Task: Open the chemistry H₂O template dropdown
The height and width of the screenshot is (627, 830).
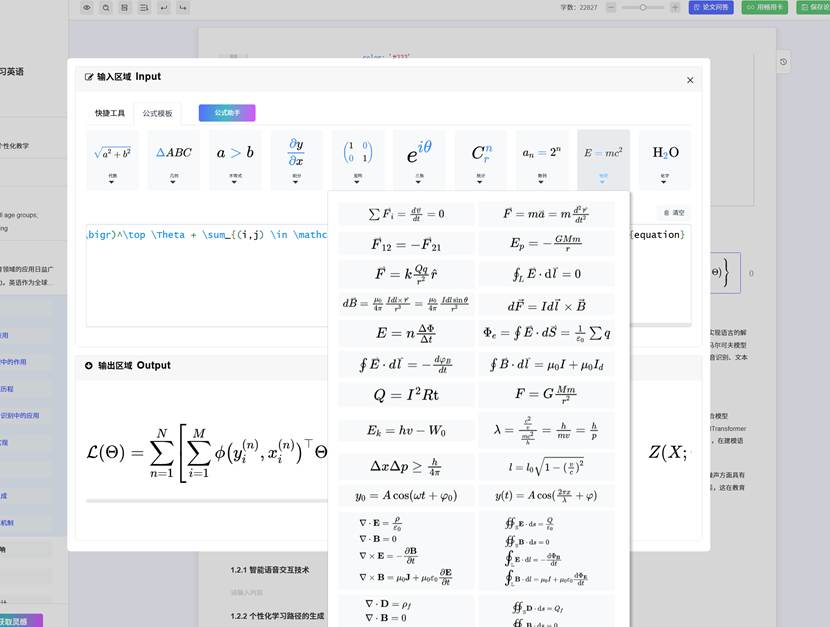Action: pyautogui.click(x=665, y=160)
